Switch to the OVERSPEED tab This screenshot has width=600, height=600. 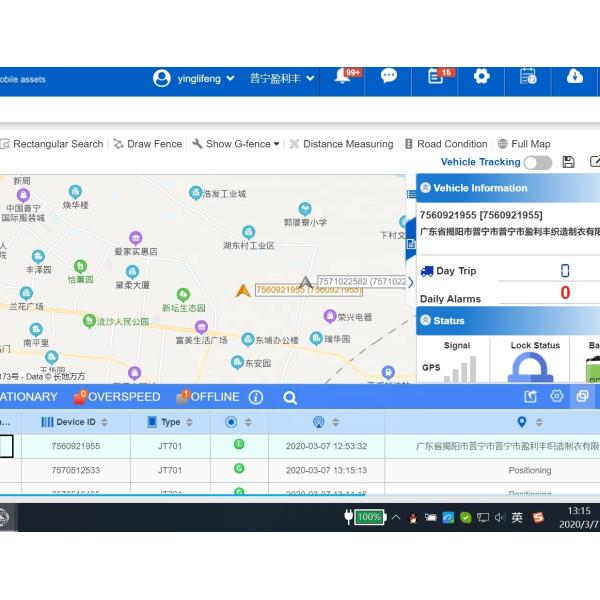pos(116,397)
